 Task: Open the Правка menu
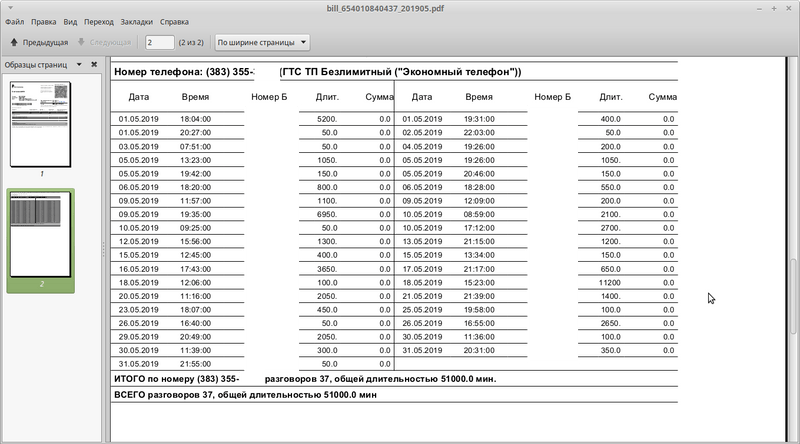tap(43, 22)
